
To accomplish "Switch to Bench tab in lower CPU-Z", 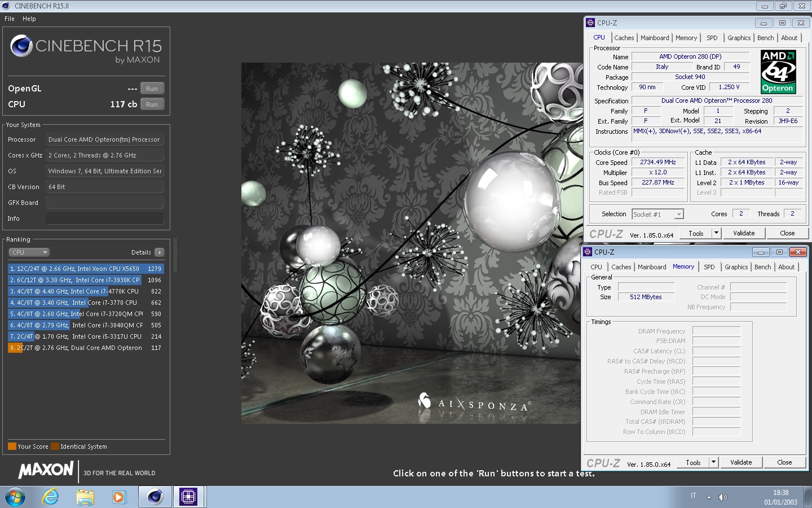I will [x=762, y=267].
